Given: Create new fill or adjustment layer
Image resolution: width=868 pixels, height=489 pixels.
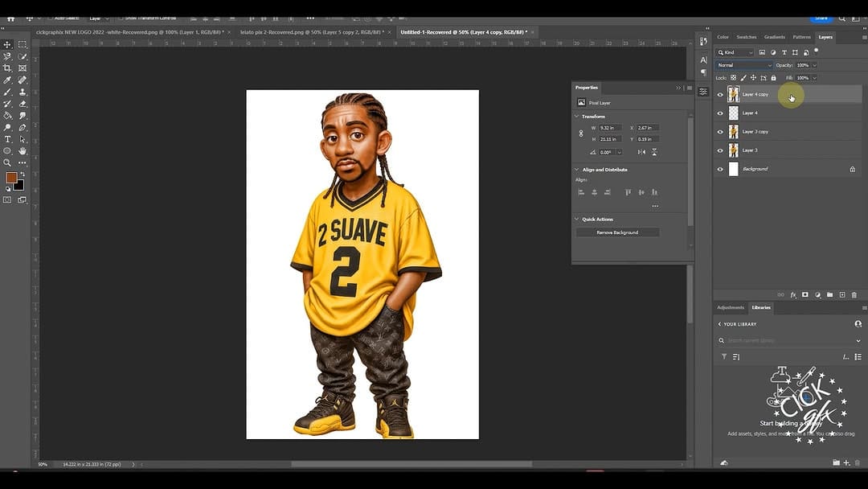Looking at the screenshot, I should pos(817,295).
